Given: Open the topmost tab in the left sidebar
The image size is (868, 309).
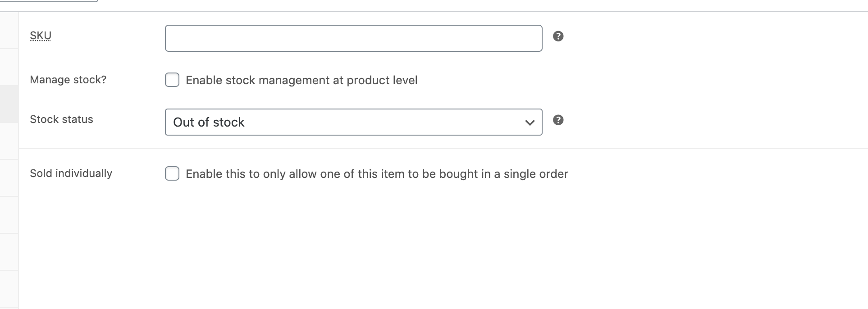Looking at the screenshot, I should click(x=9, y=30).
